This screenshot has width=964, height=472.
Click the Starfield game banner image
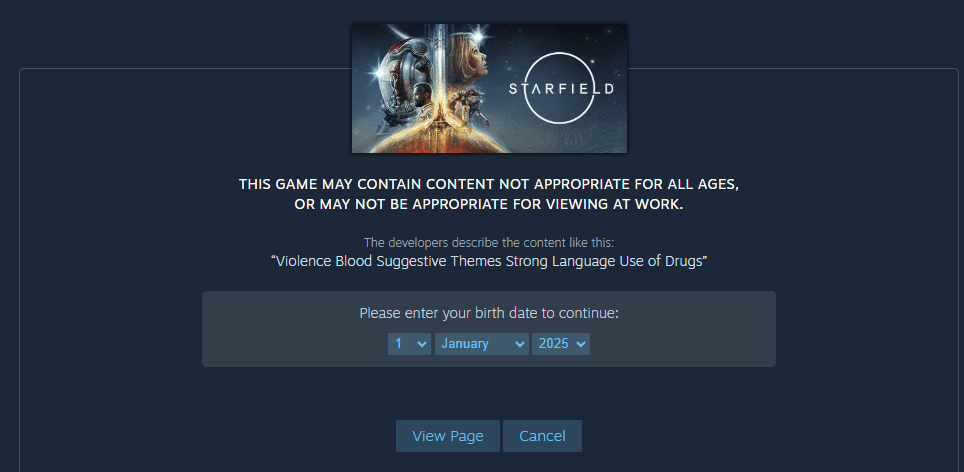[489, 88]
